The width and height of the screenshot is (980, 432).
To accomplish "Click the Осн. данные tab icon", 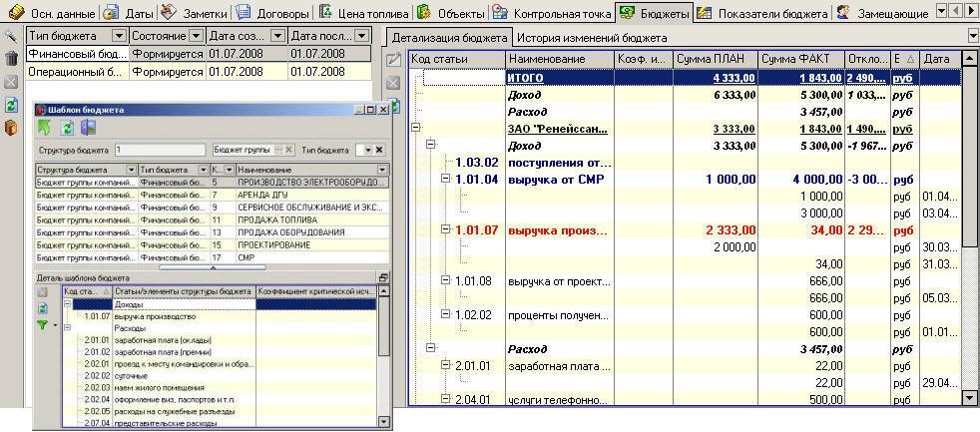I will coord(16,13).
